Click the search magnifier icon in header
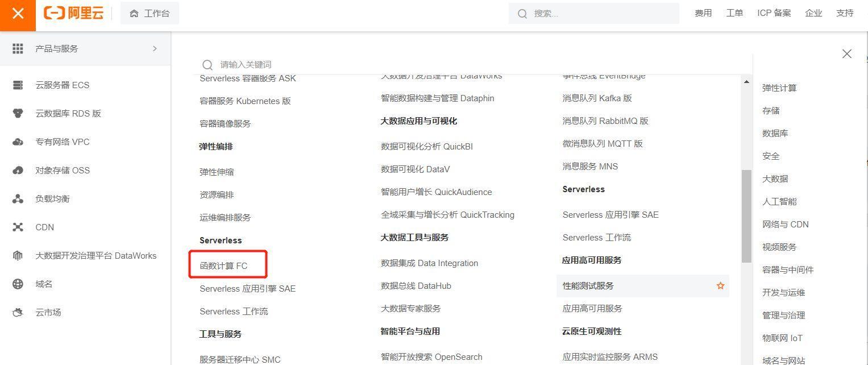The width and height of the screenshot is (868, 365). (522, 13)
